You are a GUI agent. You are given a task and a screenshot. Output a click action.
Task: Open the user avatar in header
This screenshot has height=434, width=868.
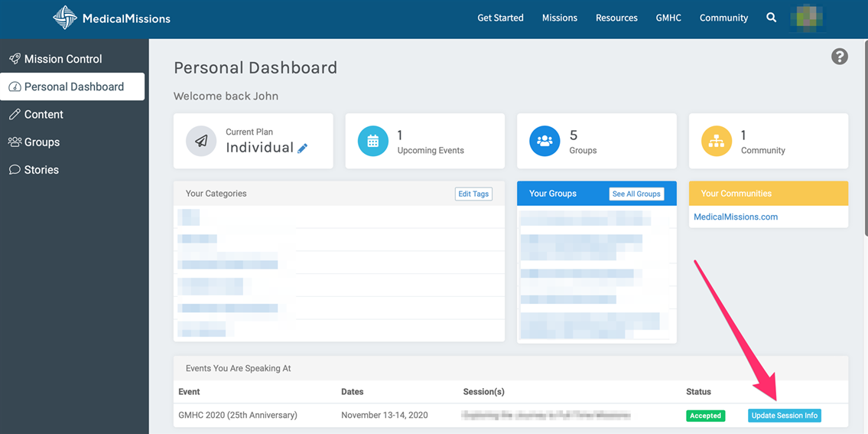(x=807, y=18)
